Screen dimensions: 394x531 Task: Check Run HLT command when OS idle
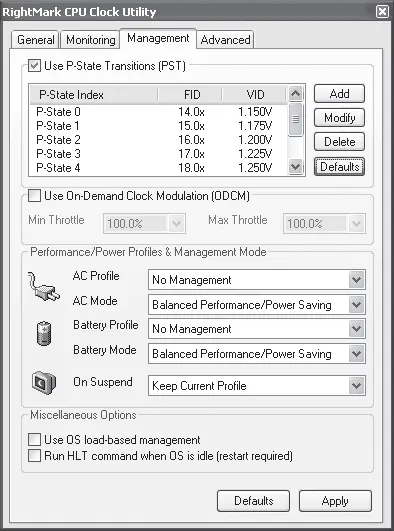point(34,455)
